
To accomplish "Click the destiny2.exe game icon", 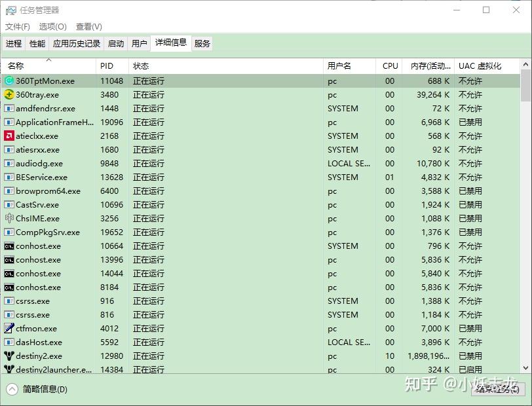I will tap(9, 356).
